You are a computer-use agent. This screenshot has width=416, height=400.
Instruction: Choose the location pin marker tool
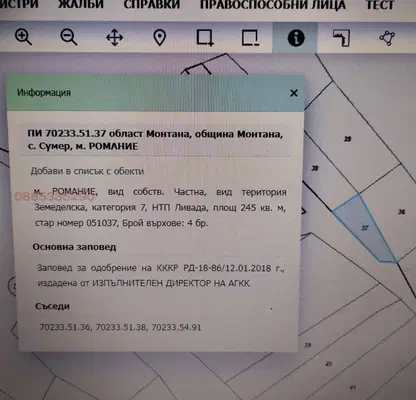pos(160,38)
